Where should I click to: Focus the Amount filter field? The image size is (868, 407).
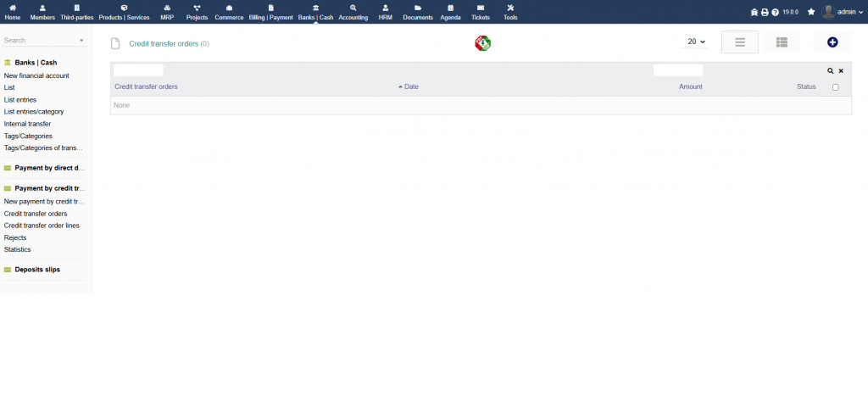[678, 70]
